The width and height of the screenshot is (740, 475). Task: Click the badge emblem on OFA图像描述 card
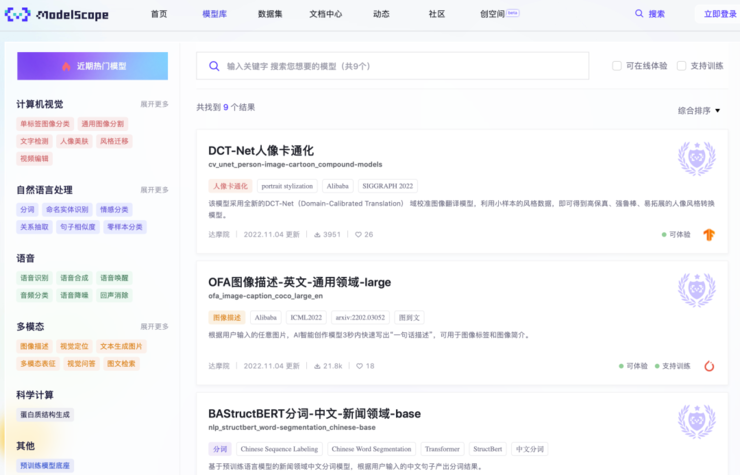(x=697, y=290)
